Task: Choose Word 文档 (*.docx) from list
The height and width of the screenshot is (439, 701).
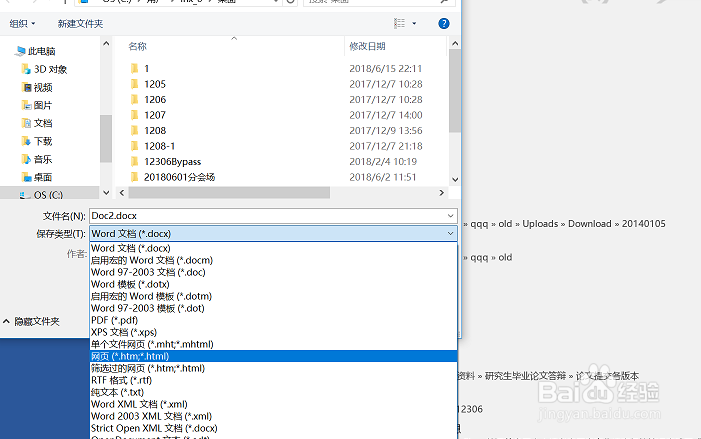Action: click(273, 248)
